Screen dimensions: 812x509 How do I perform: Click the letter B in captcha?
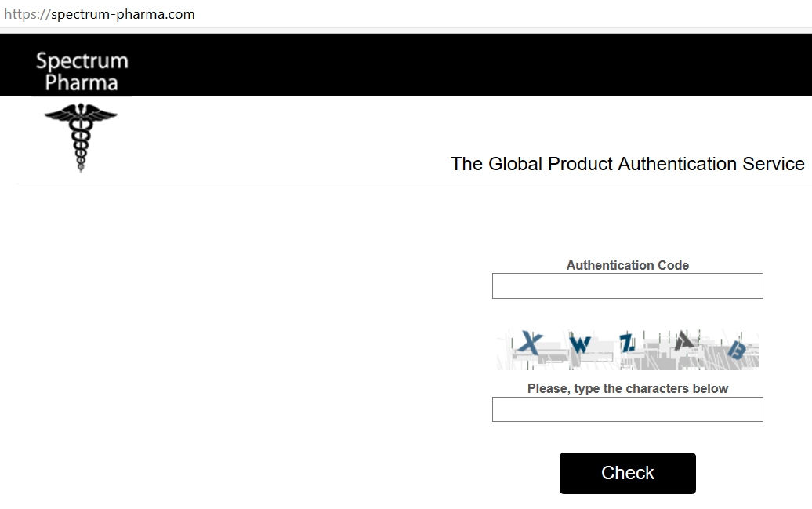736,350
